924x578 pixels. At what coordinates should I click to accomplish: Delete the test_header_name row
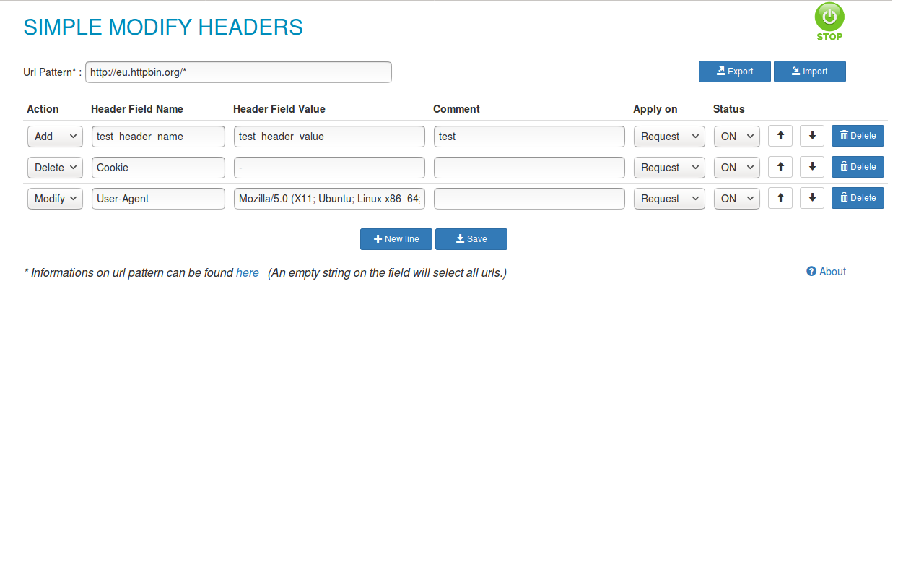pos(858,136)
